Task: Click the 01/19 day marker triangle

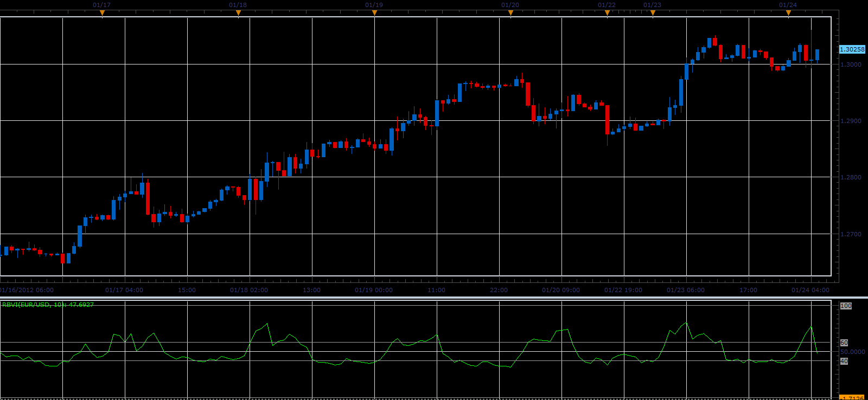Action: tap(374, 14)
